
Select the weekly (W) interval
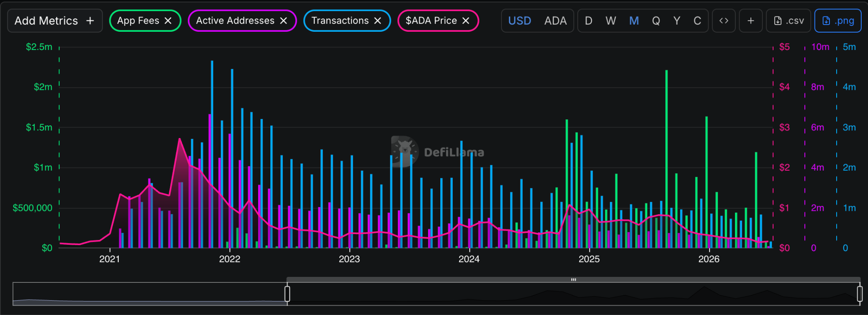(x=611, y=21)
